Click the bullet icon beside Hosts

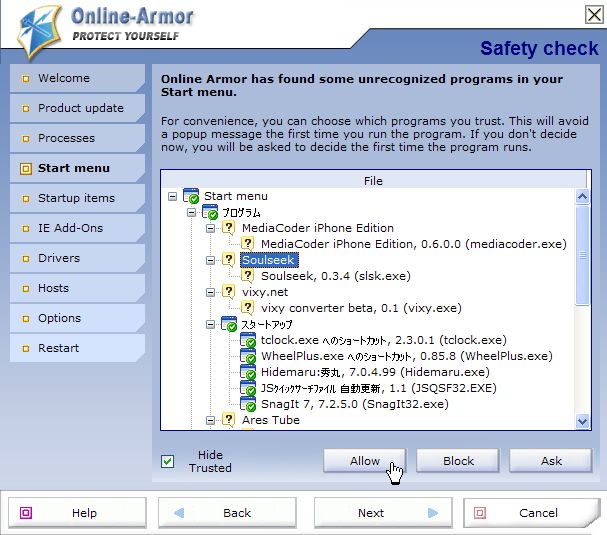point(26,288)
